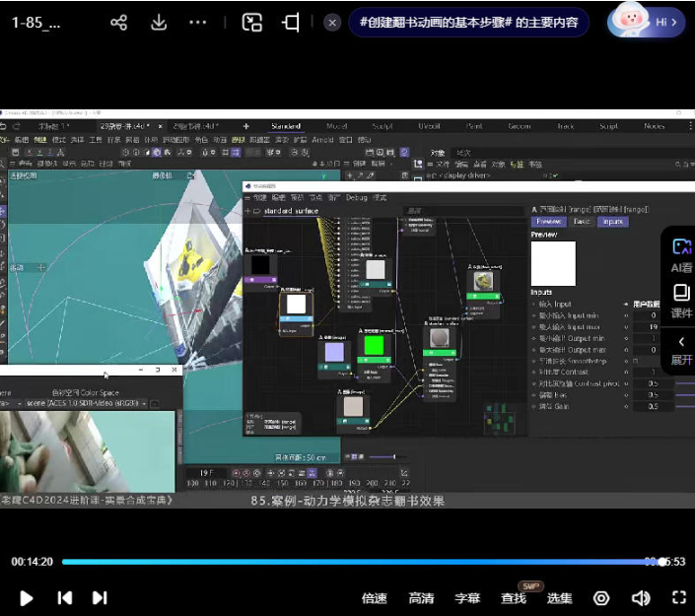Open the AI看 side panel icon
Image resolution: width=695 pixels, height=616 pixels.
point(681,254)
